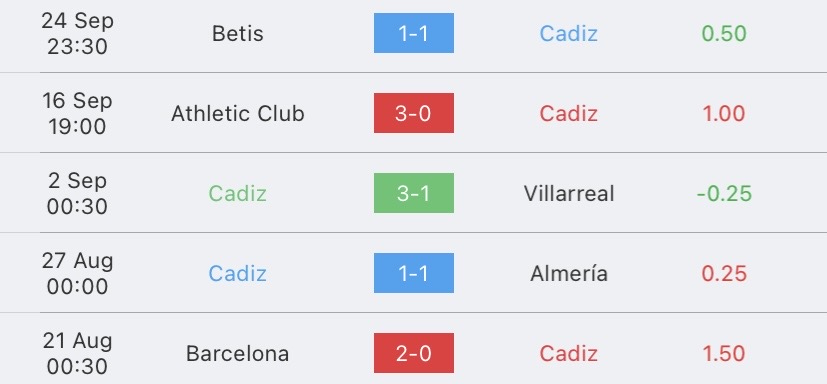Open the Athletic Club 3-0 score badge
The height and width of the screenshot is (384, 827).
point(414,113)
